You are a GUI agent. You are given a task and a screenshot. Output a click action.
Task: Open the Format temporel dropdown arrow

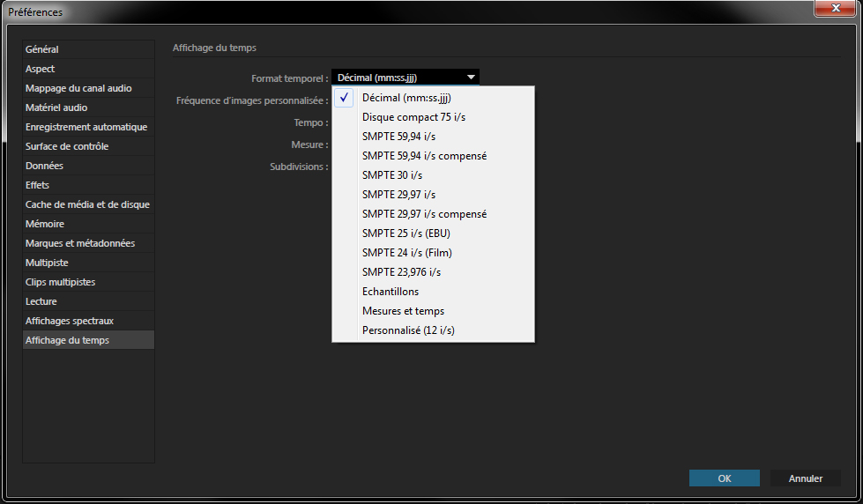[x=471, y=78]
